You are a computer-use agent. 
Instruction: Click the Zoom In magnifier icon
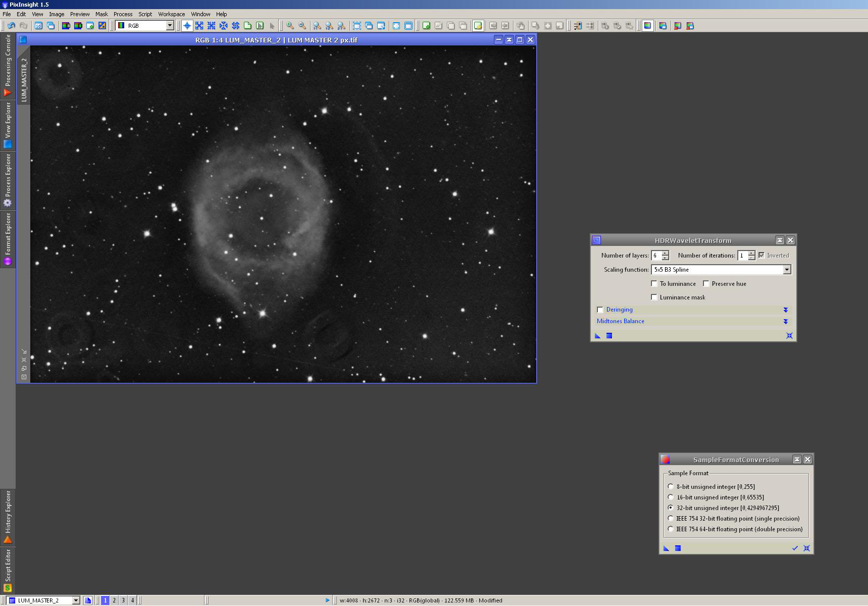[290, 26]
